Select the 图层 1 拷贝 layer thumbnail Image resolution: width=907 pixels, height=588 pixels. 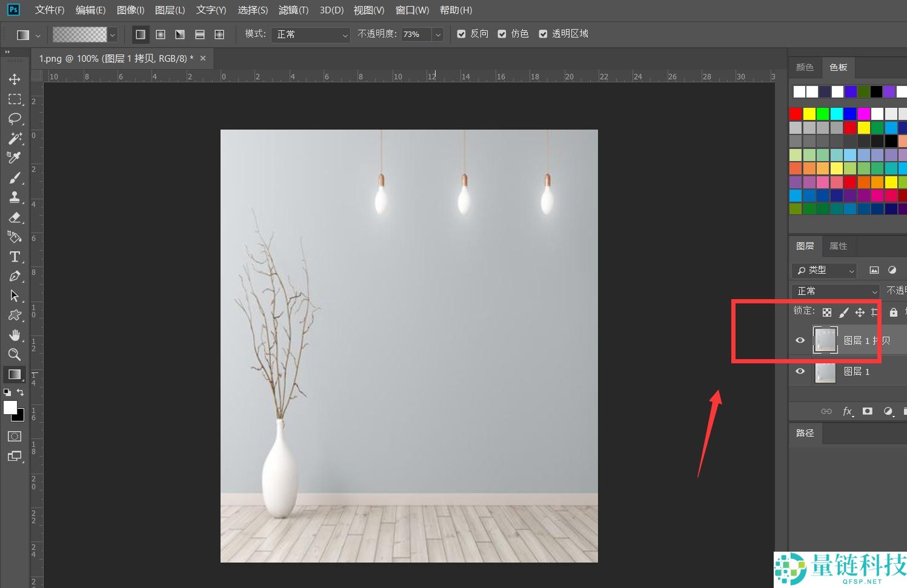coord(825,340)
